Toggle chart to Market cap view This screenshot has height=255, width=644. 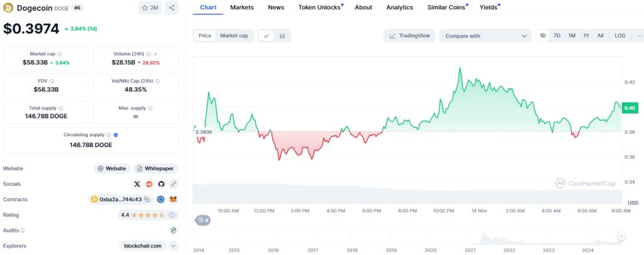click(x=234, y=36)
